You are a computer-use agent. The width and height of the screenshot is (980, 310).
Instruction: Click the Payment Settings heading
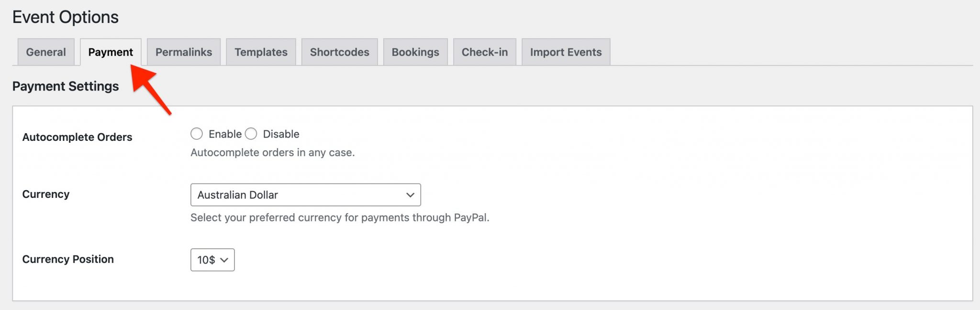pyautogui.click(x=66, y=86)
